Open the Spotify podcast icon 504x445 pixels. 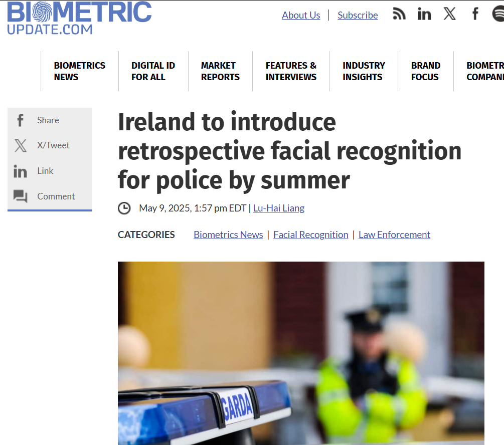[498, 14]
